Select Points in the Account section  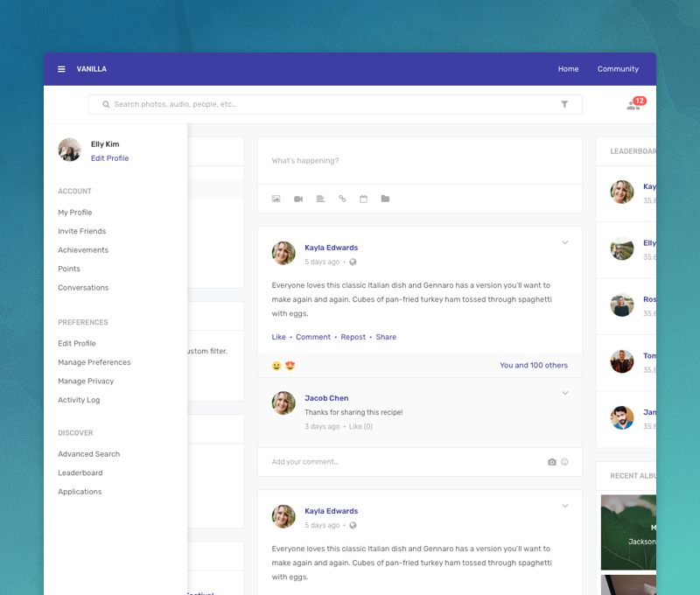coord(69,269)
